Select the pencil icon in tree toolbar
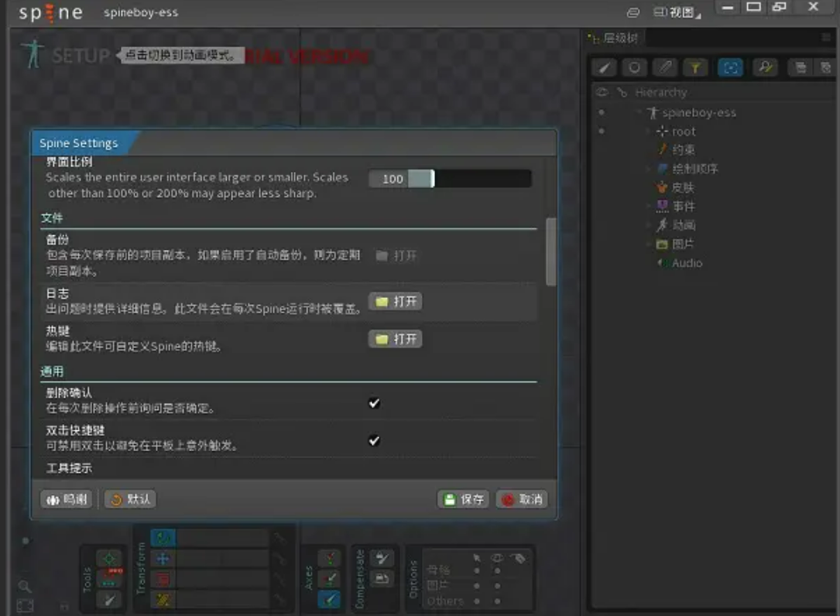This screenshot has height=616, width=840. 605,67
